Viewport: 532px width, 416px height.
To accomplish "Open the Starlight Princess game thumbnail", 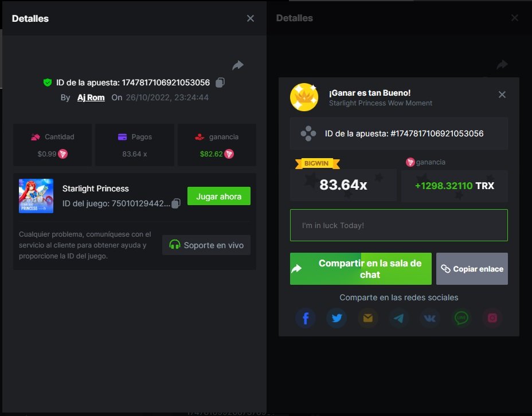I will pyautogui.click(x=36, y=196).
